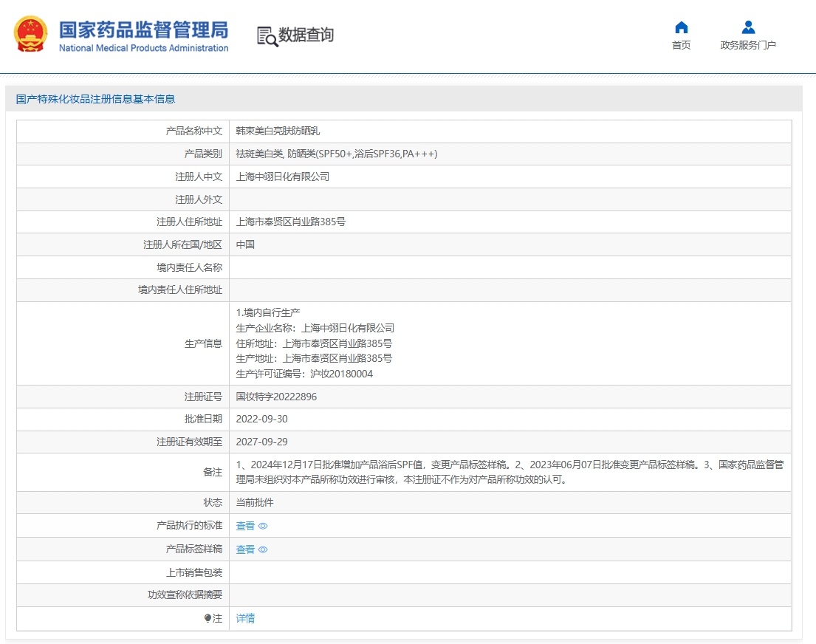Click the 产品执行的标准 field label
Screen dimensions: 816x644
[x=190, y=526]
